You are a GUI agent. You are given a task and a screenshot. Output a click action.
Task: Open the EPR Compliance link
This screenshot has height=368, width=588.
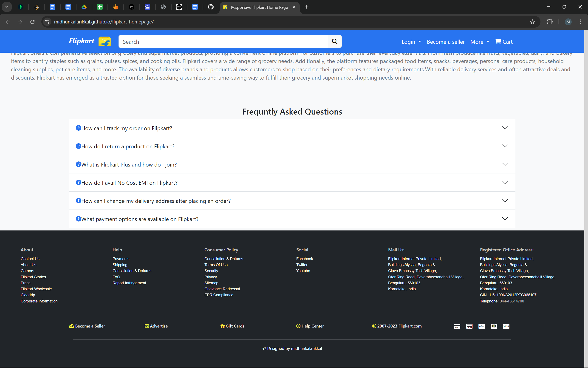click(x=219, y=295)
